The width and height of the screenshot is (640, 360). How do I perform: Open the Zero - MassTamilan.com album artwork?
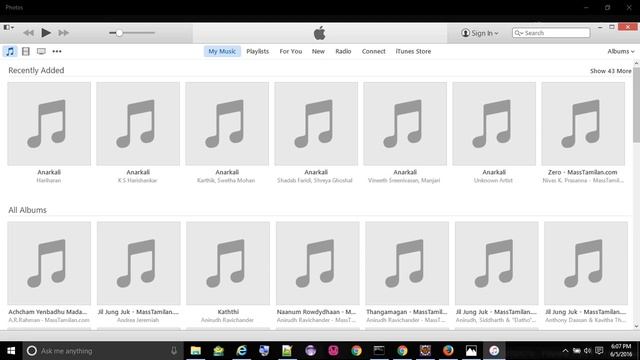point(583,124)
